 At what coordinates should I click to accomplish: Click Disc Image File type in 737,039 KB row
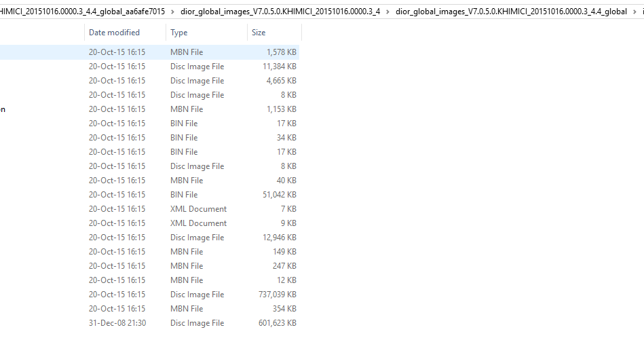[197, 295]
